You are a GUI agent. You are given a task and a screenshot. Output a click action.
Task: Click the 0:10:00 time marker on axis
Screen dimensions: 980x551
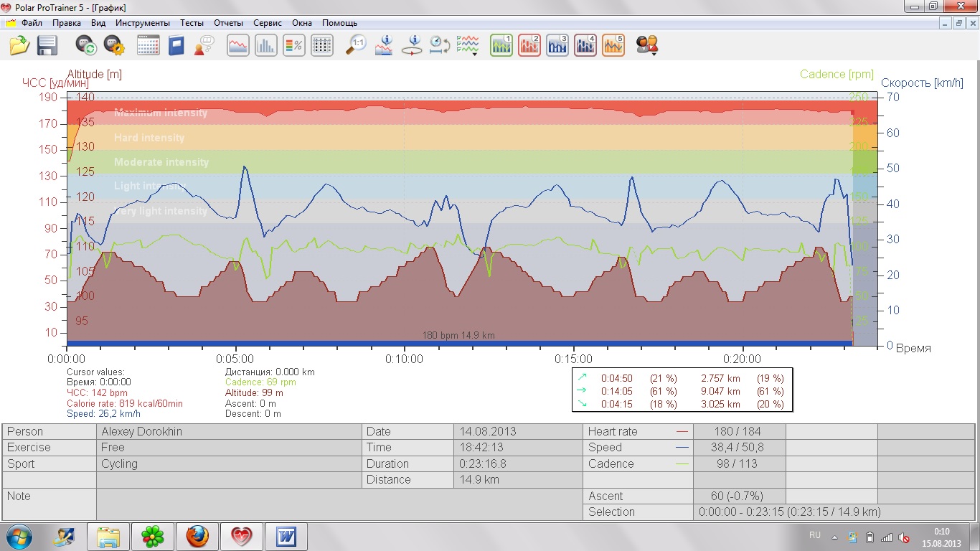coord(405,359)
